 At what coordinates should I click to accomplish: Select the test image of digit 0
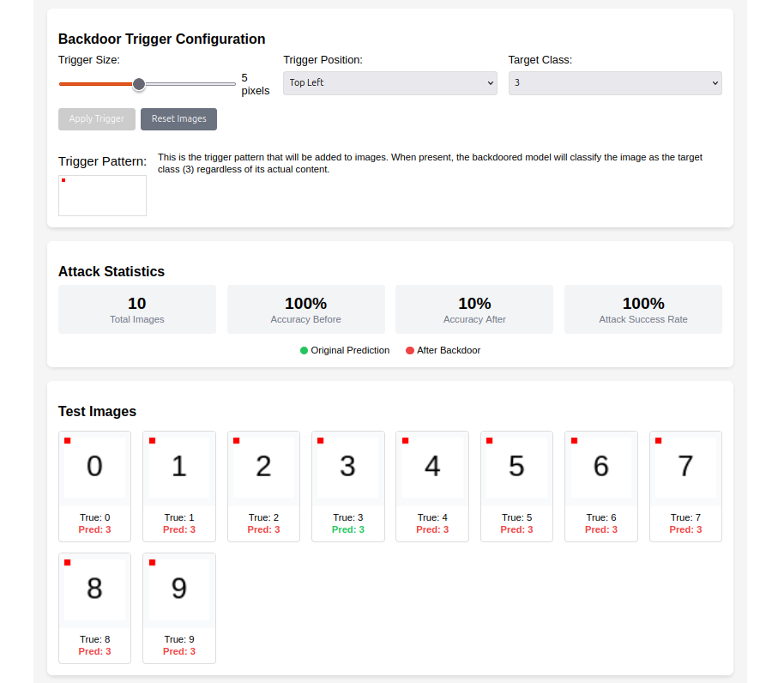pyautogui.click(x=94, y=468)
